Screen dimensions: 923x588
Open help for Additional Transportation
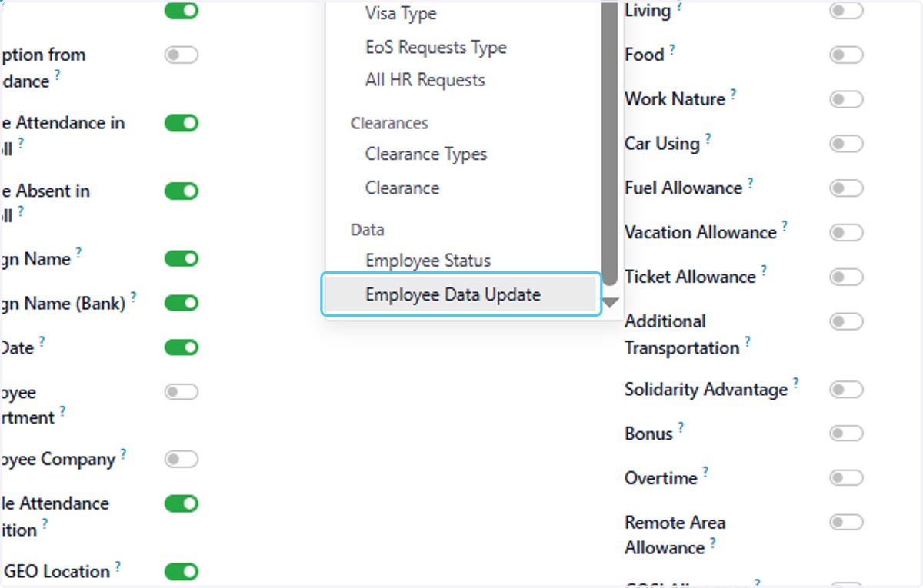click(x=747, y=342)
